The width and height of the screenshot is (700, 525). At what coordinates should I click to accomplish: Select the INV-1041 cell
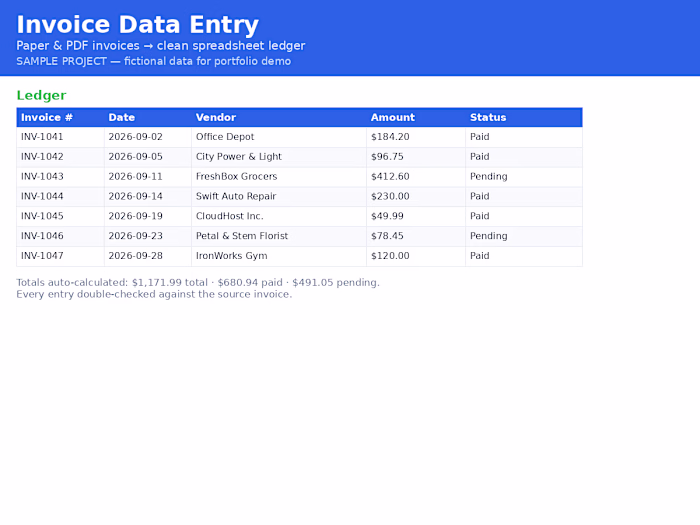(60, 137)
